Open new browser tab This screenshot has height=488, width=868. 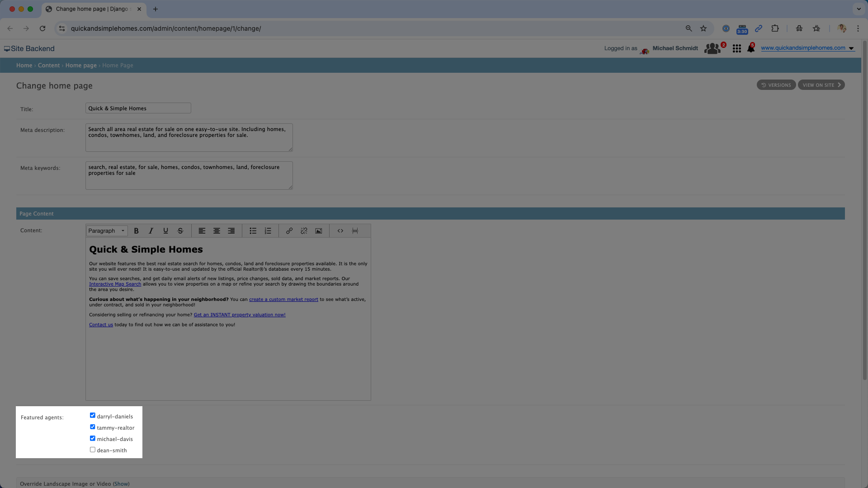pos(156,9)
